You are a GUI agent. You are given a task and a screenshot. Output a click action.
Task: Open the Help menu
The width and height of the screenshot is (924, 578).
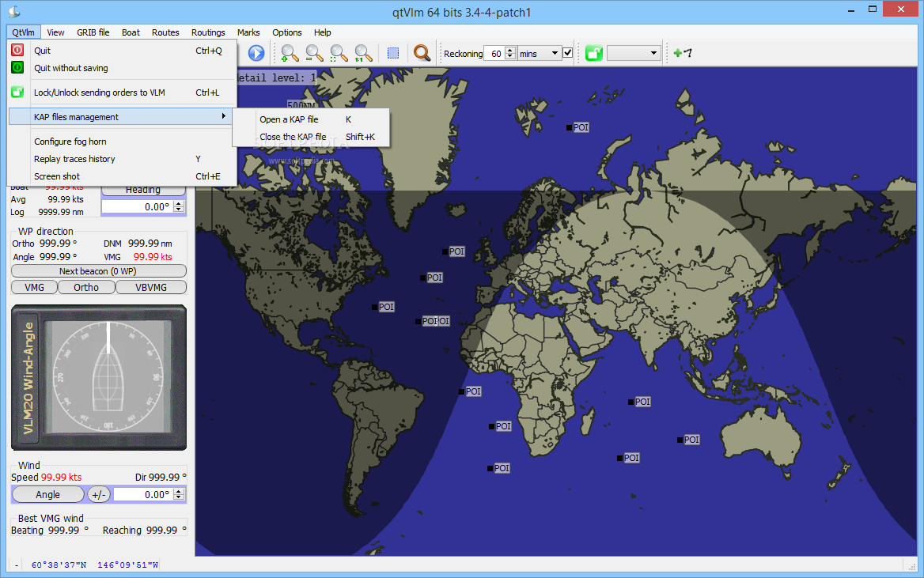click(322, 32)
